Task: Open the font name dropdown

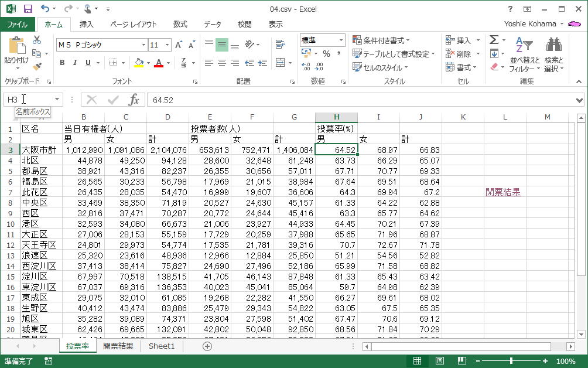Action: [143, 45]
